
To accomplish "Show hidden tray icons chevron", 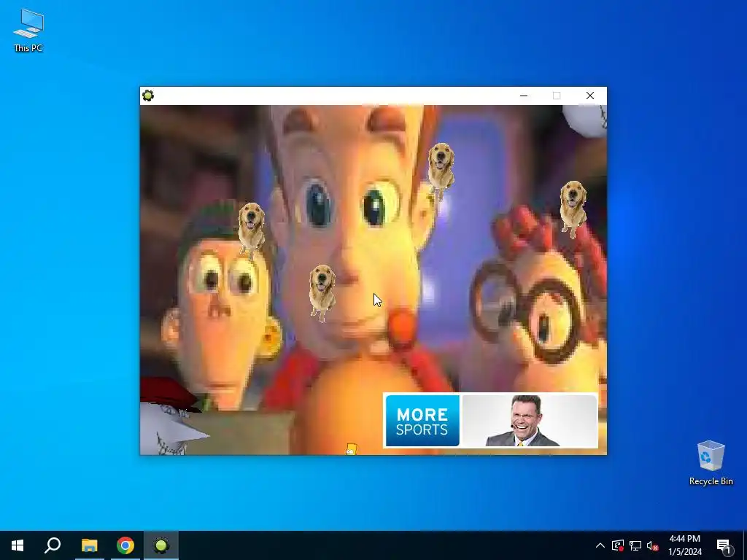I will pyautogui.click(x=600, y=545).
